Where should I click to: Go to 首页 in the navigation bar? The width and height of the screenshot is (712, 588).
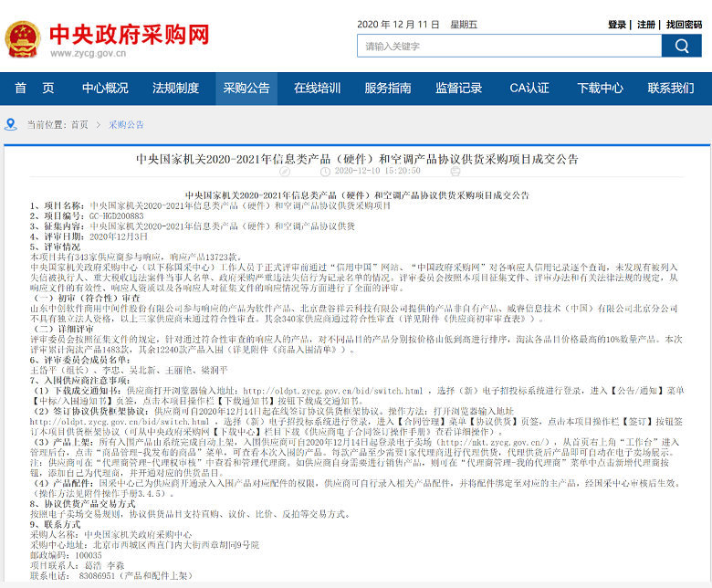pyautogui.click(x=35, y=89)
